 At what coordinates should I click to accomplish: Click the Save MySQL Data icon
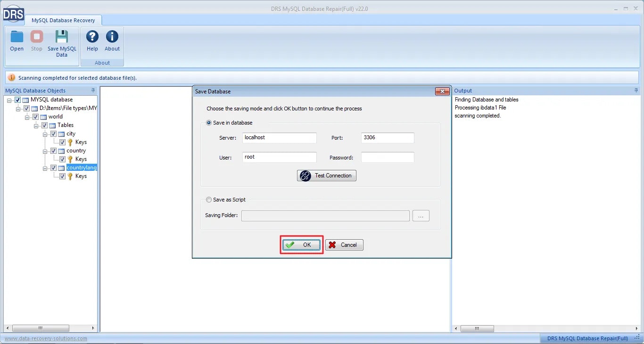[62, 36]
